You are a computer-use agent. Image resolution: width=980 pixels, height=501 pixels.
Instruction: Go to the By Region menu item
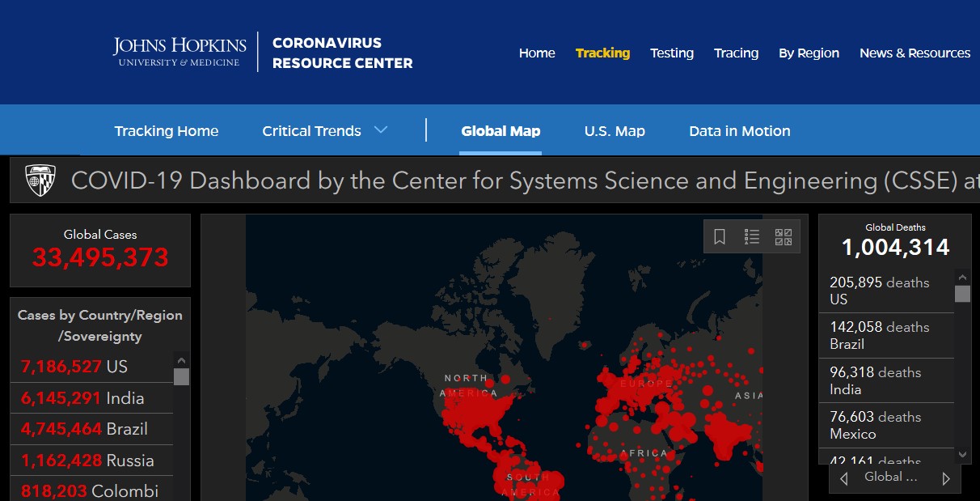[x=809, y=53]
